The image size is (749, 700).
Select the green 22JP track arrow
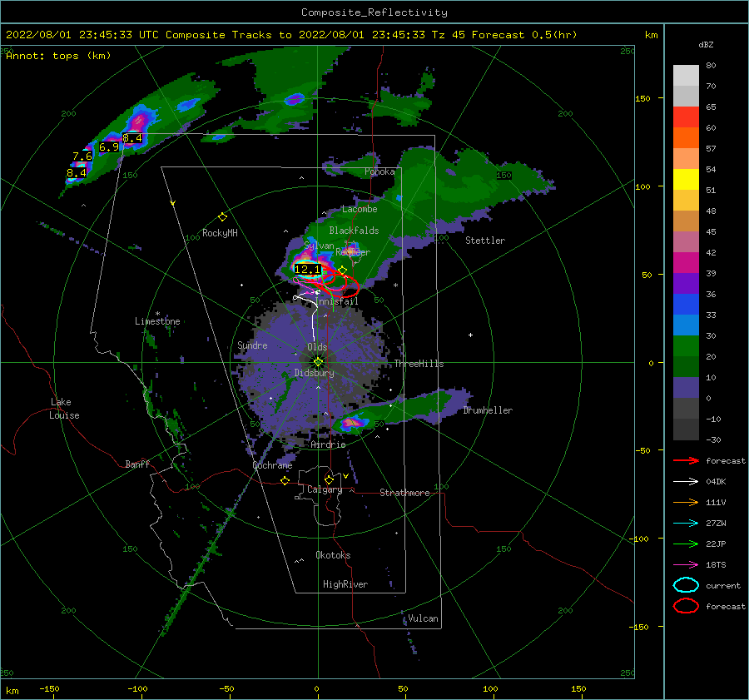coord(686,544)
